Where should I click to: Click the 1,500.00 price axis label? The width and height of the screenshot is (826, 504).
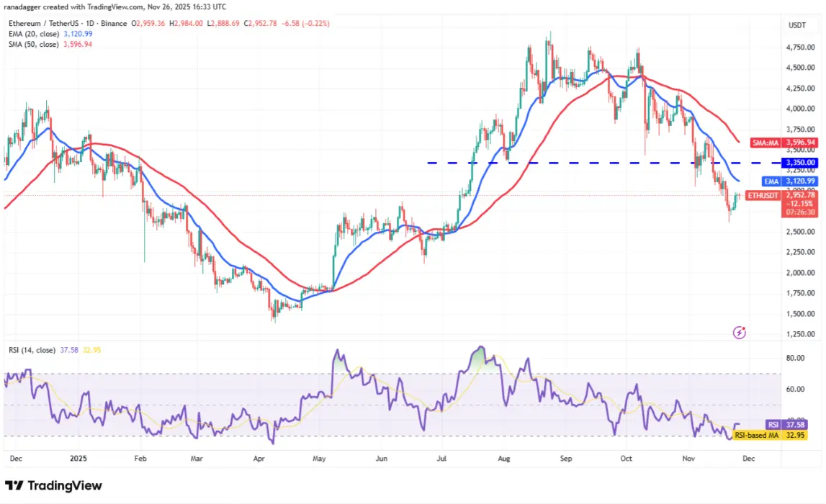pos(800,314)
